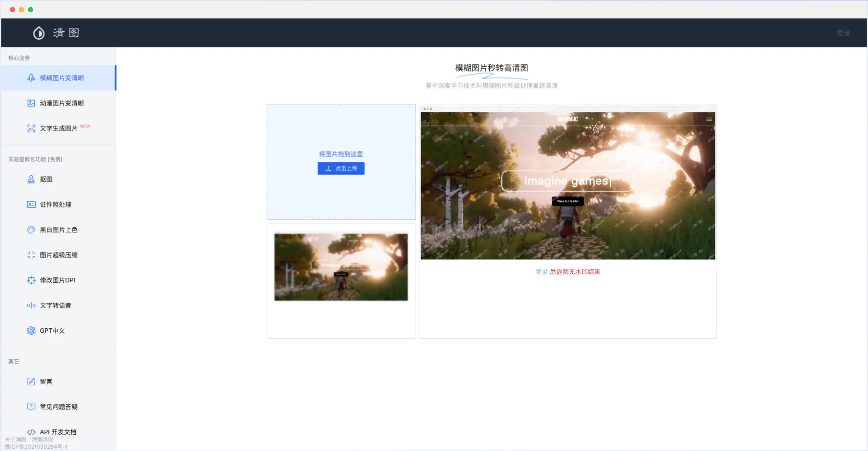Click the upload arrow icon in 点击上传

329,169
